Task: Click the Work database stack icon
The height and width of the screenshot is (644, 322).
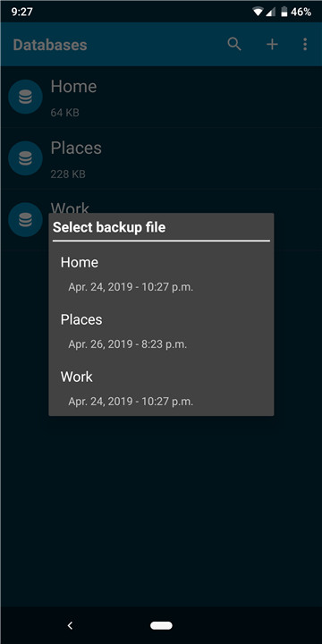Action: click(x=25, y=220)
